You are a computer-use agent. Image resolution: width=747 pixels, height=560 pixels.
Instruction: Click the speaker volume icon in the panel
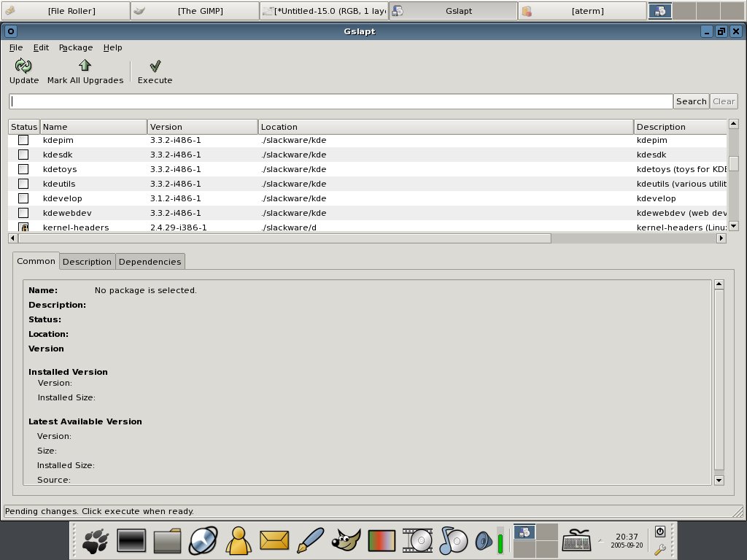[x=484, y=541]
